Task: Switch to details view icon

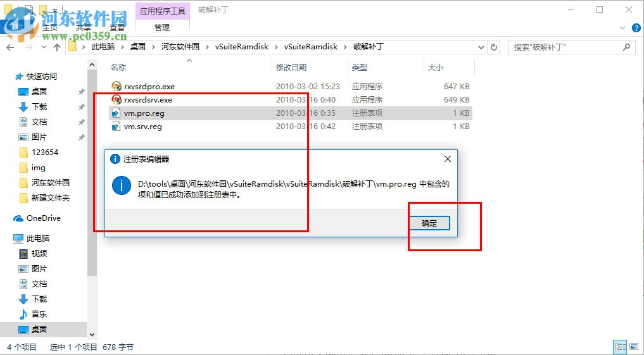Action: (x=620, y=347)
